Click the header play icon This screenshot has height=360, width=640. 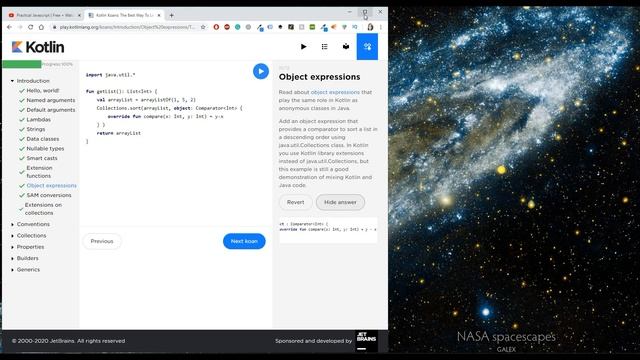[x=303, y=47]
